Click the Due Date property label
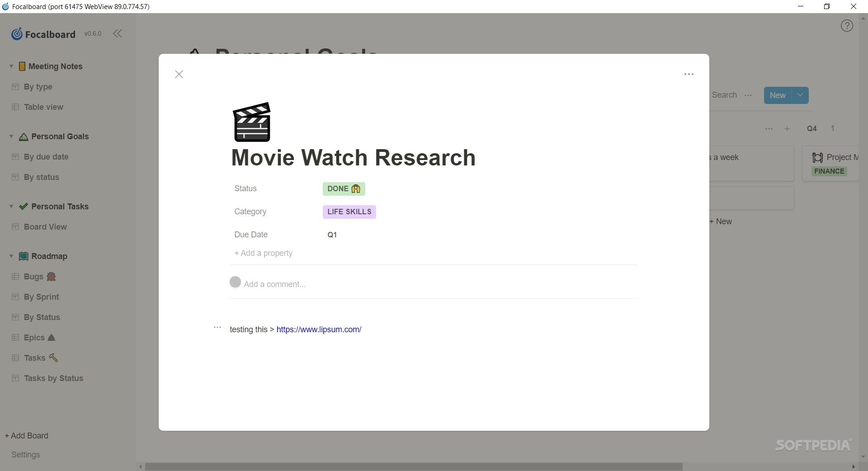 point(251,235)
